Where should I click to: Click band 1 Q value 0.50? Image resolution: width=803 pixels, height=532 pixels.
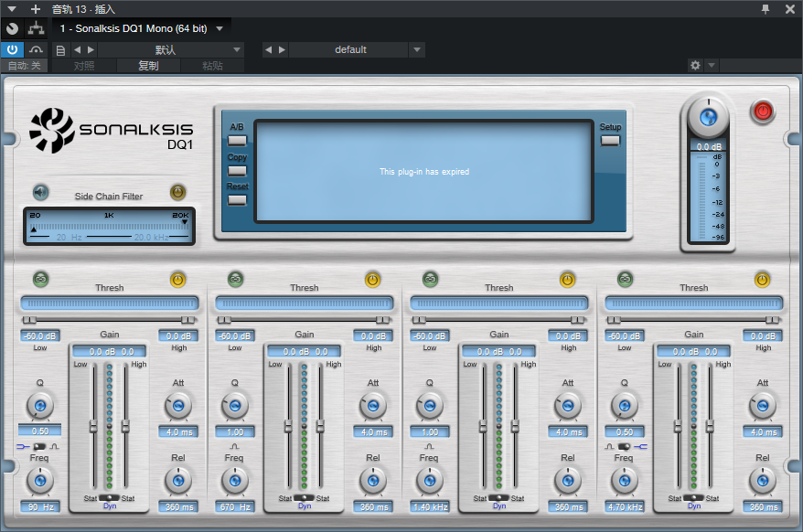pos(40,431)
